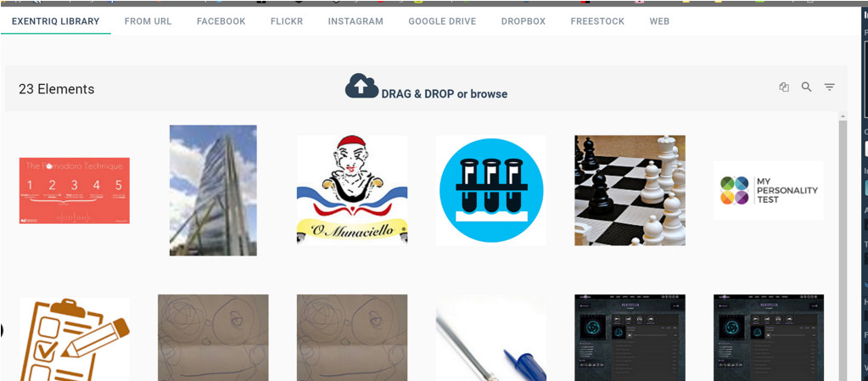Open the GOOGLE DRIVE tab
Screen dimensions: 868x381
(x=442, y=21)
